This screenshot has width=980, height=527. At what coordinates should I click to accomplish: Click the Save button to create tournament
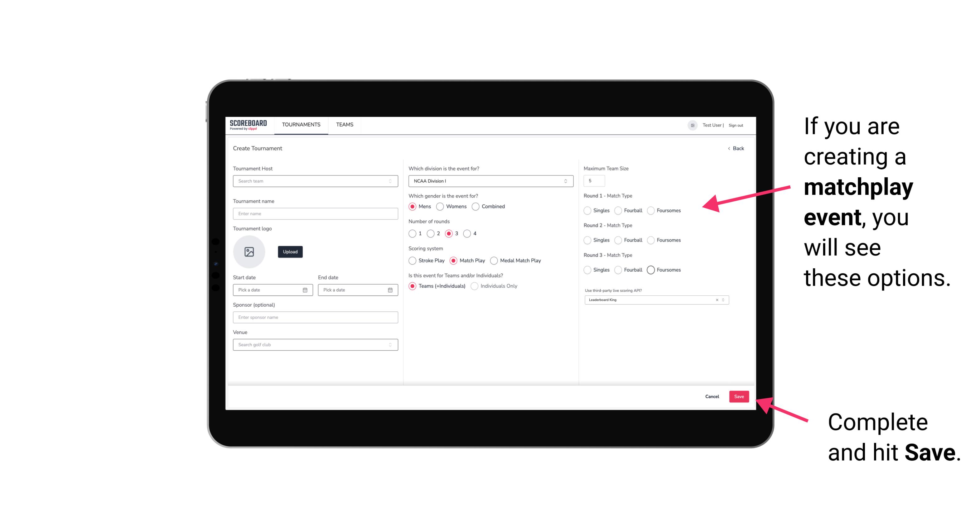coord(739,396)
